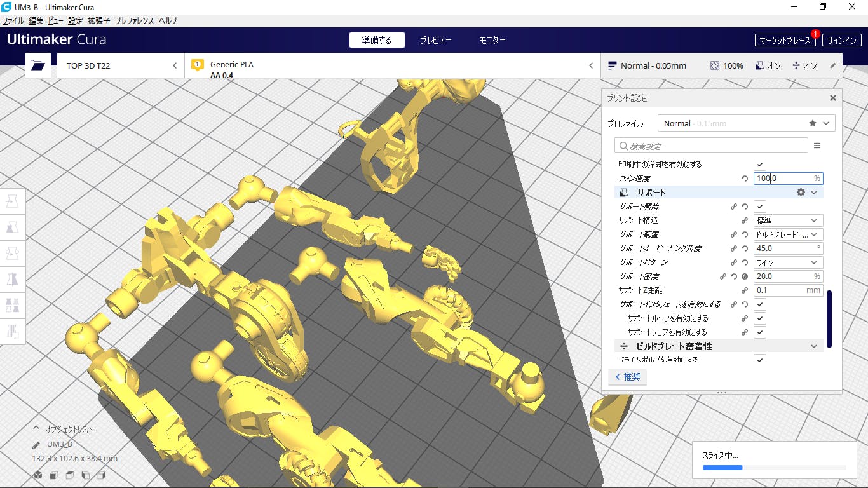This screenshot has height=488, width=868.
Task: Toggle サポート開始 checkbox
Action: point(760,207)
